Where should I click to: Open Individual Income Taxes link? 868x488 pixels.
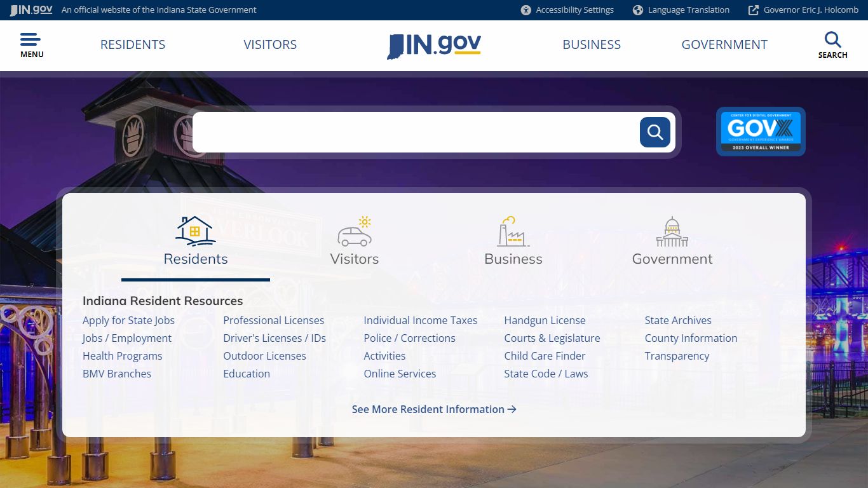tap(421, 320)
